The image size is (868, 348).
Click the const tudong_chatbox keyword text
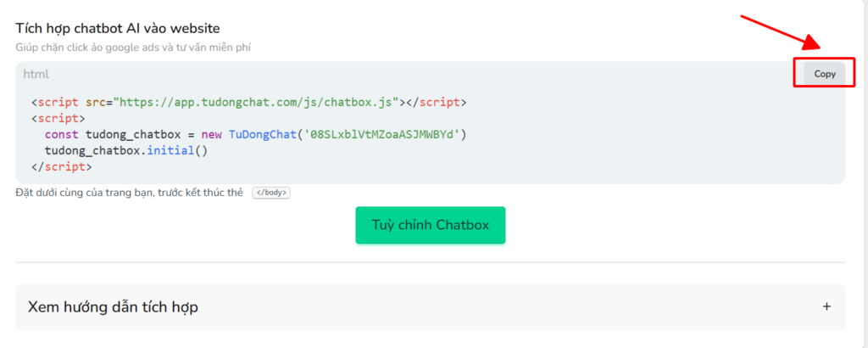(113, 135)
